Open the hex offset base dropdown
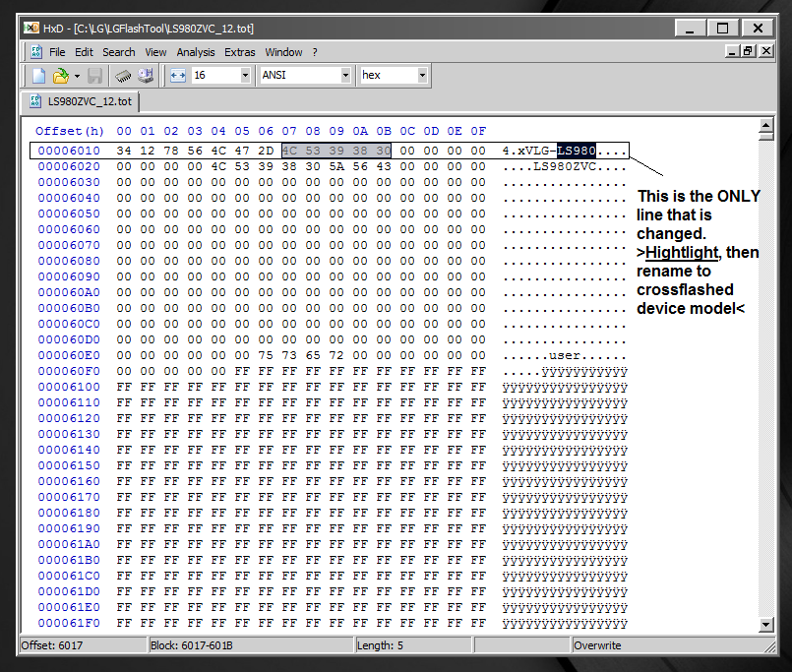 (x=422, y=76)
